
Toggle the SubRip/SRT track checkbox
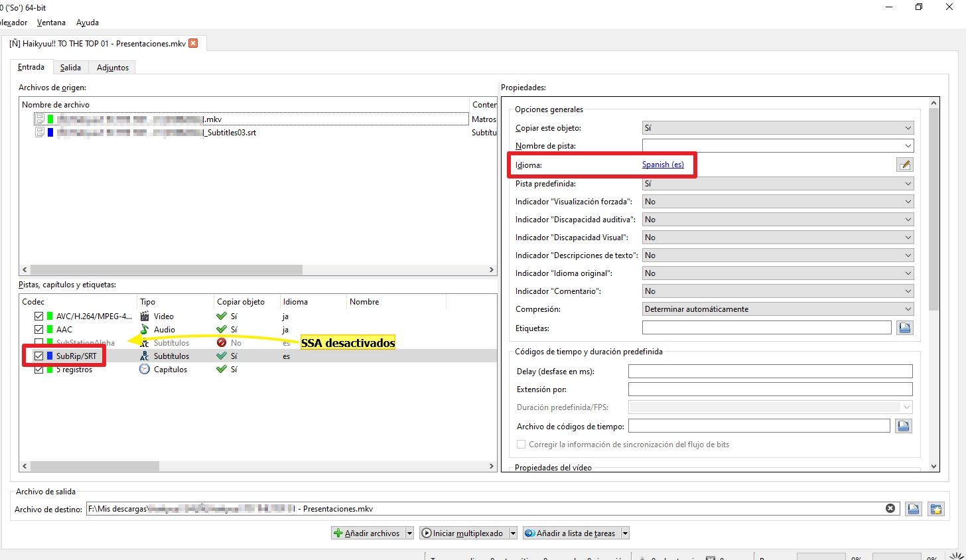coord(38,356)
